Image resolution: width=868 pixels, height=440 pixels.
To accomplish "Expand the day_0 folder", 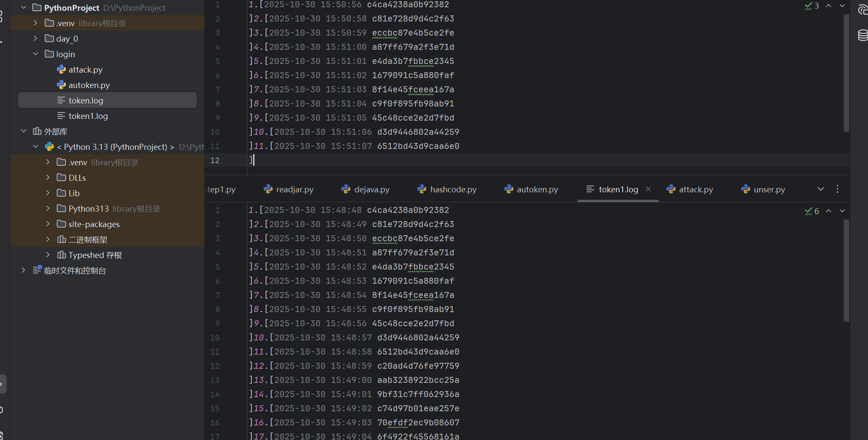I will click(x=36, y=39).
